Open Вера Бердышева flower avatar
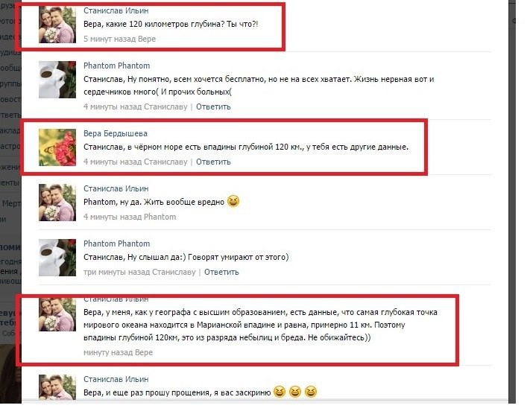This screenshot has width=527, height=420. [x=57, y=147]
